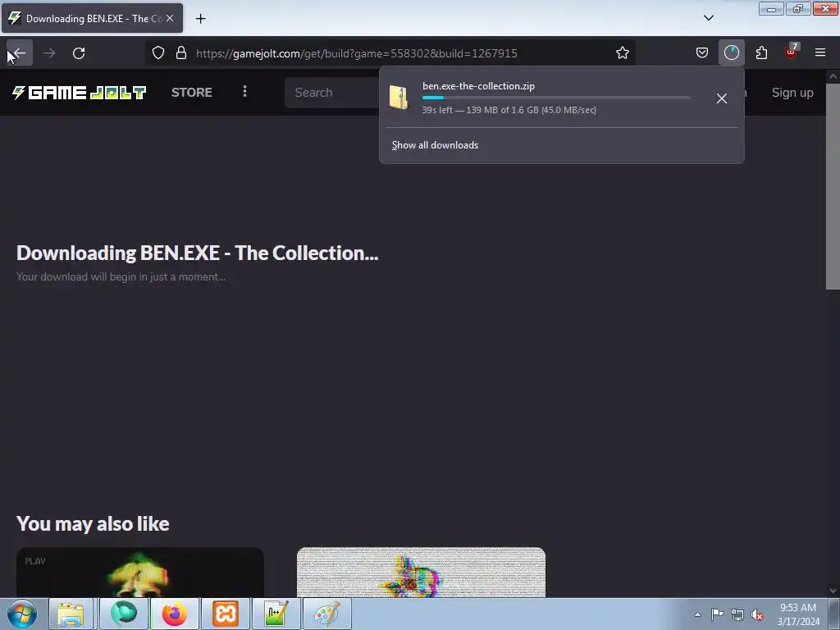The width and height of the screenshot is (840, 630).
Task: Open the uBlock Origin extension icon
Action: point(792,52)
